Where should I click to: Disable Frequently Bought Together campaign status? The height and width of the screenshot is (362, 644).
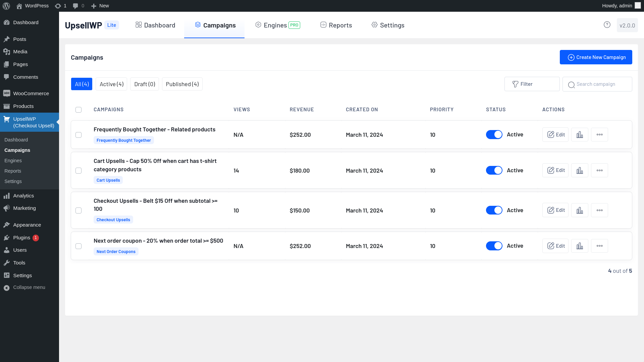click(x=494, y=134)
